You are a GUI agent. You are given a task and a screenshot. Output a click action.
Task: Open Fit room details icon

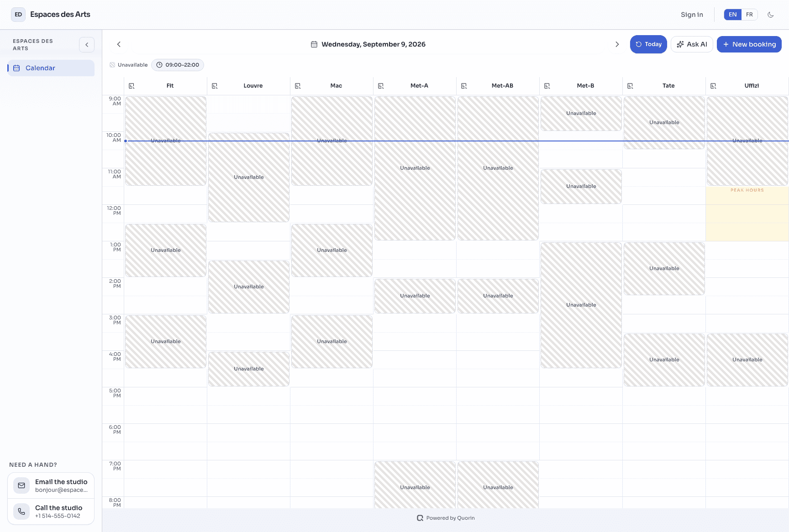coord(131,86)
